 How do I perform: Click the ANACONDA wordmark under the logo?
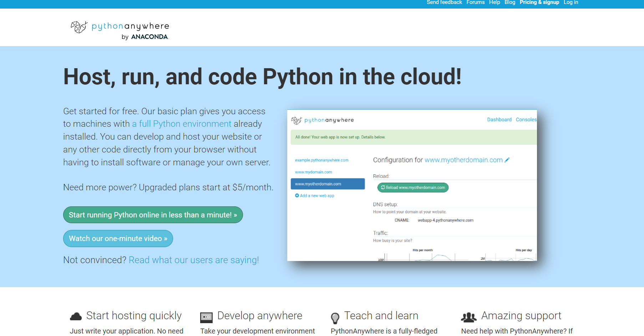pos(150,37)
